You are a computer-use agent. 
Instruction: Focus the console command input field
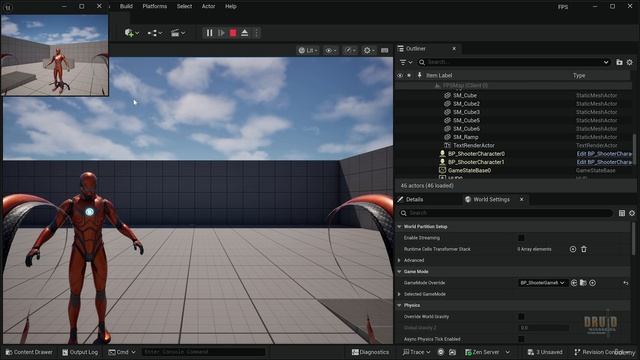(x=203, y=352)
